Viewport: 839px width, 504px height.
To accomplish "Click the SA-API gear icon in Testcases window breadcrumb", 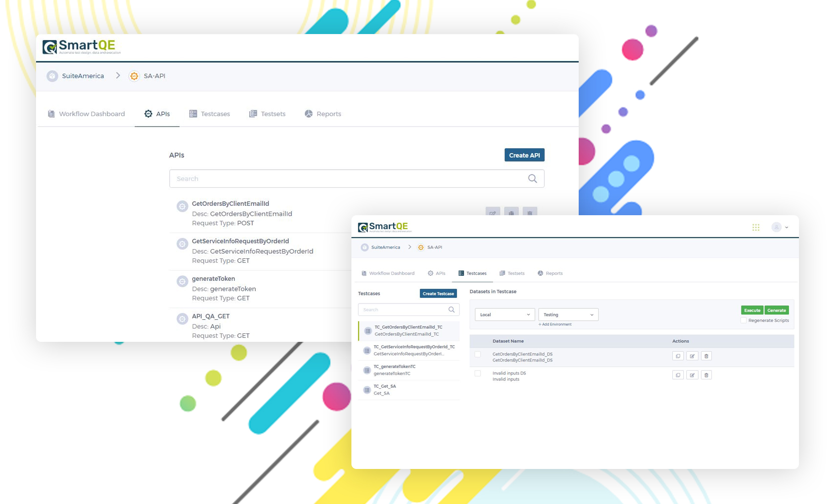I will pyautogui.click(x=421, y=247).
